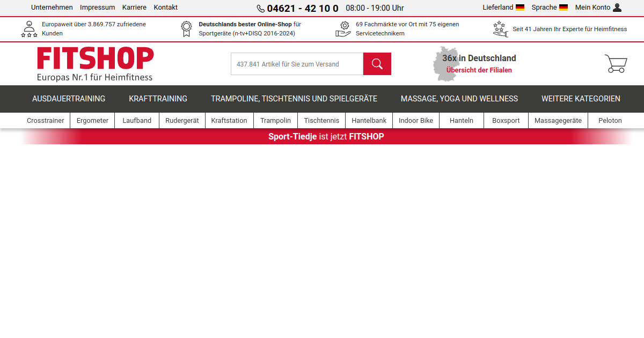Select the Massagegeräte category

coord(558,121)
